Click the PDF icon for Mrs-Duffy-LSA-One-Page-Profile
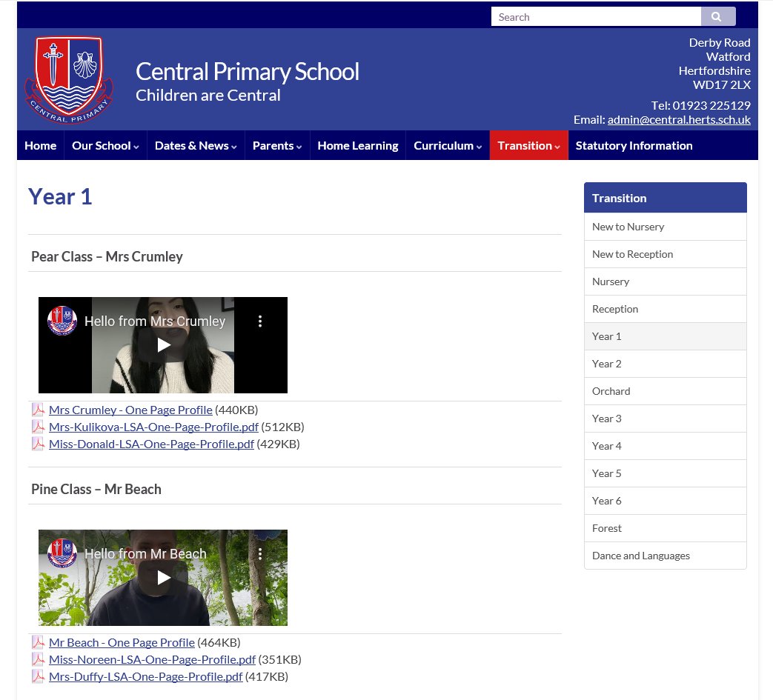The image size is (773, 700). click(x=38, y=676)
